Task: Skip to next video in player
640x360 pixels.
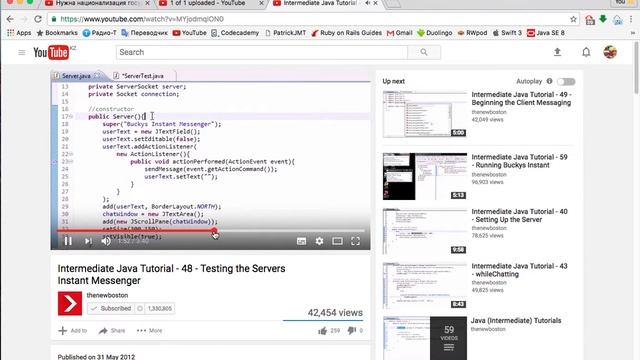Action: point(88,241)
